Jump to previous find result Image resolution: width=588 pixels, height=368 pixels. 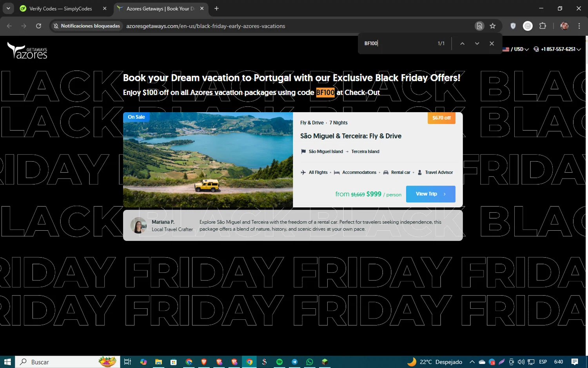[462, 44]
